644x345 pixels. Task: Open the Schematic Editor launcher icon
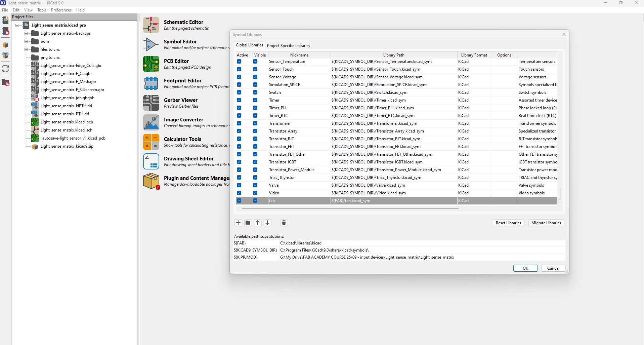151,25
